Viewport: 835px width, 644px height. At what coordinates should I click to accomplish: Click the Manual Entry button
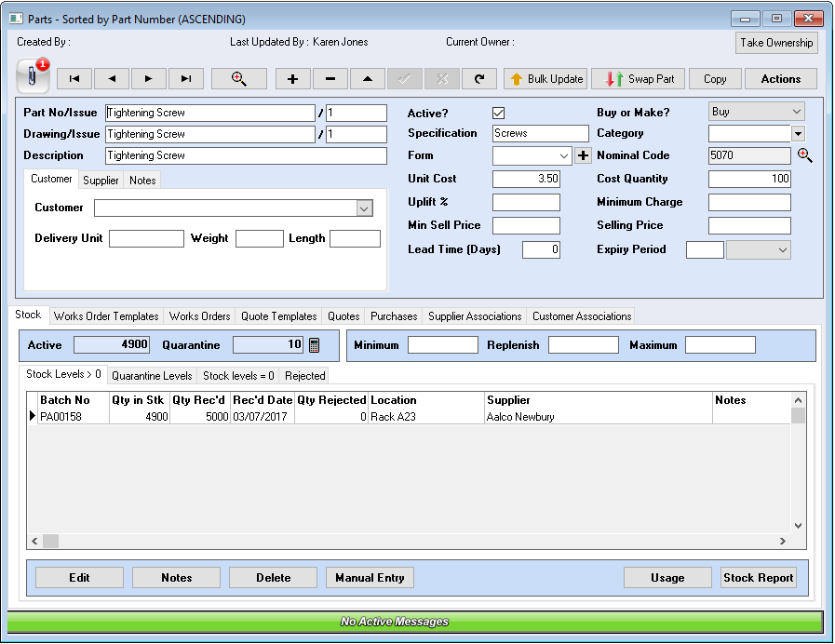click(370, 578)
